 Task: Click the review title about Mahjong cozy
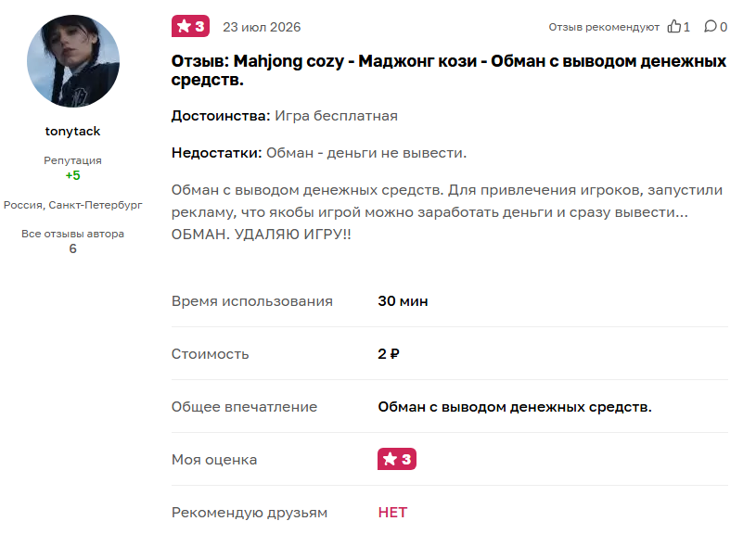coord(448,70)
